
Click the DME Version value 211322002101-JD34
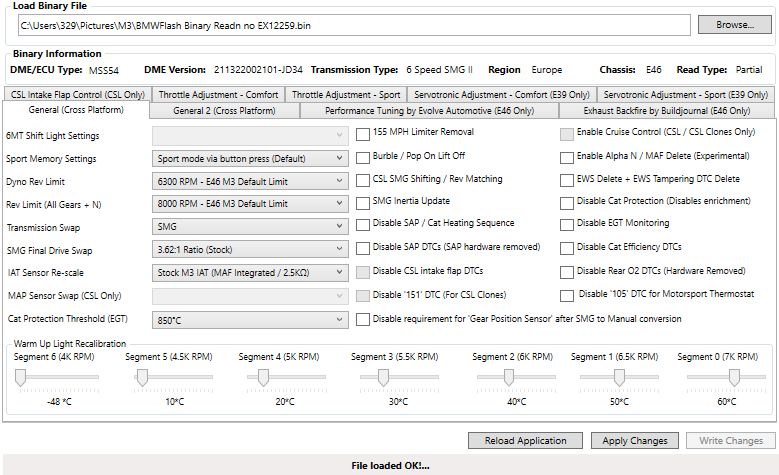coord(258,70)
